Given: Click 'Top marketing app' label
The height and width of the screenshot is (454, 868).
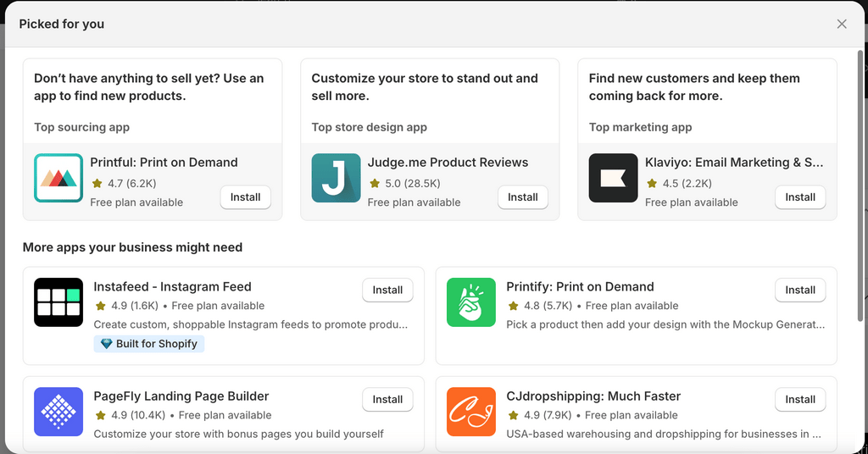Looking at the screenshot, I should point(641,127).
